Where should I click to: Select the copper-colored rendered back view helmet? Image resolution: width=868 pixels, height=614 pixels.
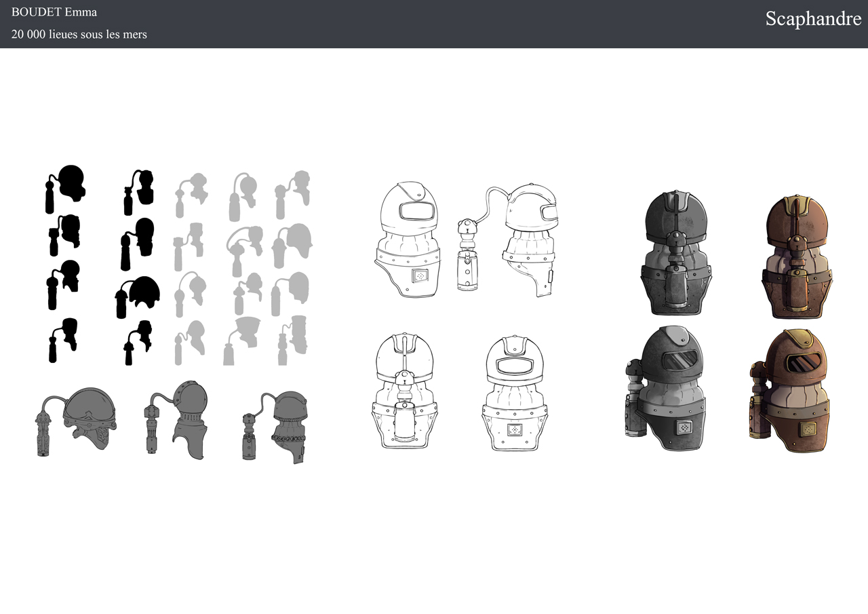(x=797, y=255)
